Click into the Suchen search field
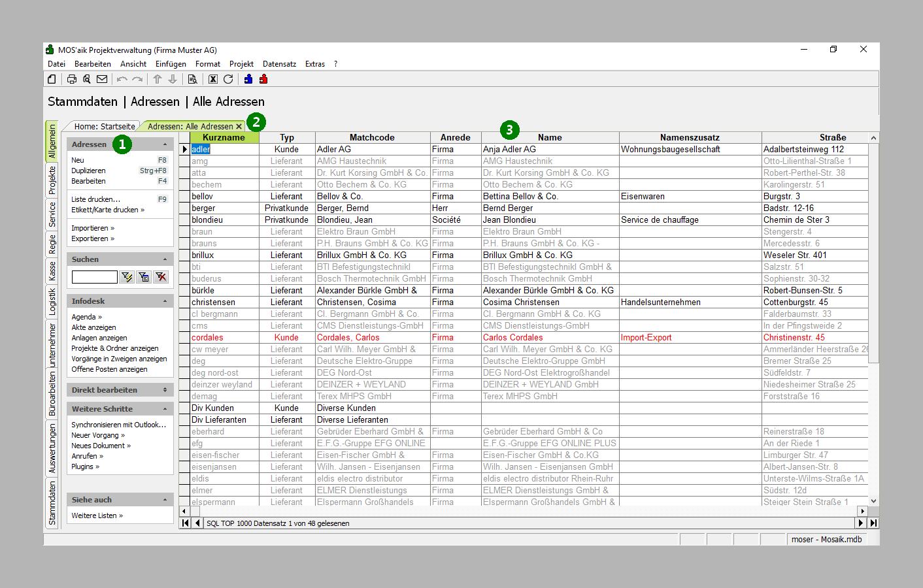This screenshot has width=923, height=588. (x=95, y=277)
